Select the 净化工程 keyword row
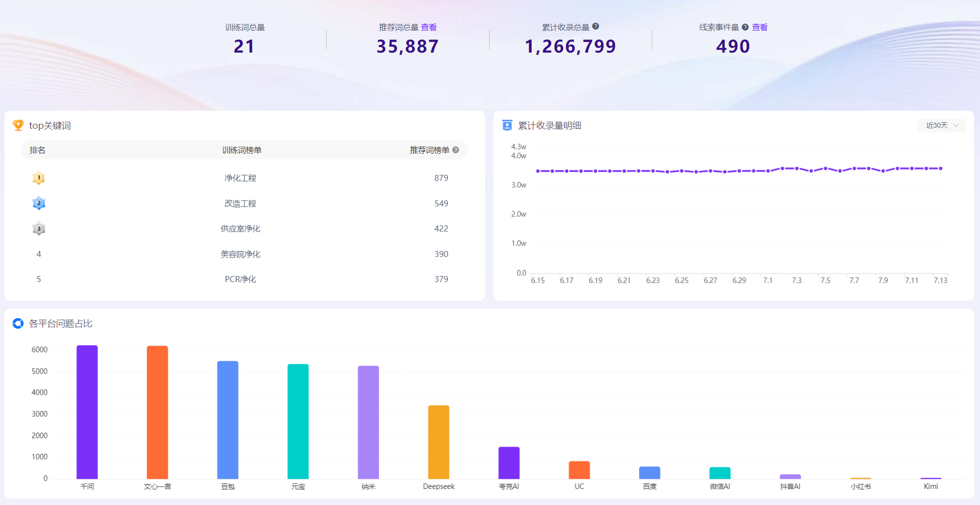This screenshot has width=980, height=505. click(x=244, y=178)
